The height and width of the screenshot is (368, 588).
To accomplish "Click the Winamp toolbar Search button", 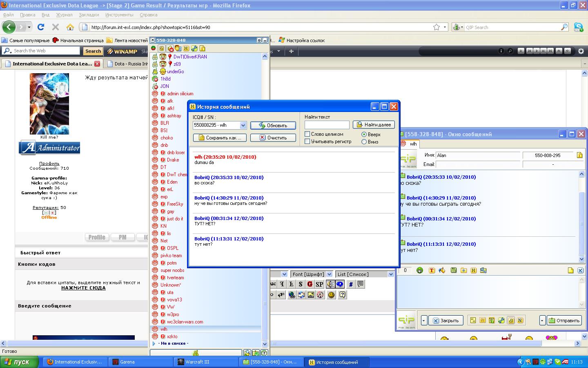I will [x=93, y=51].
